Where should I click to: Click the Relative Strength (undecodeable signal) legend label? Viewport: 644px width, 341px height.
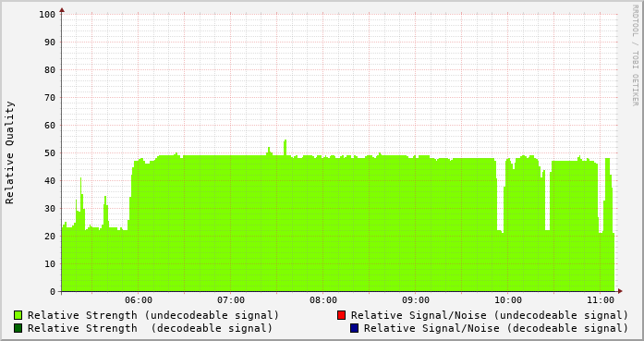tap(153, 315)
